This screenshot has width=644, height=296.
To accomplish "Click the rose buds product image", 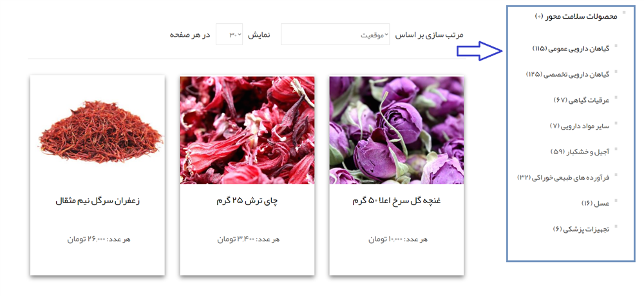I will [x=397, y=130].
